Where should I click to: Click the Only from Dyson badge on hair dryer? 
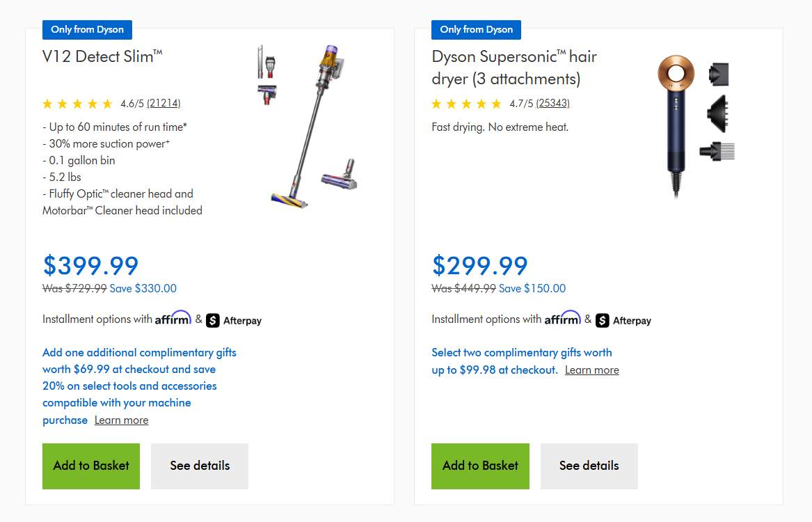[476, 29]
